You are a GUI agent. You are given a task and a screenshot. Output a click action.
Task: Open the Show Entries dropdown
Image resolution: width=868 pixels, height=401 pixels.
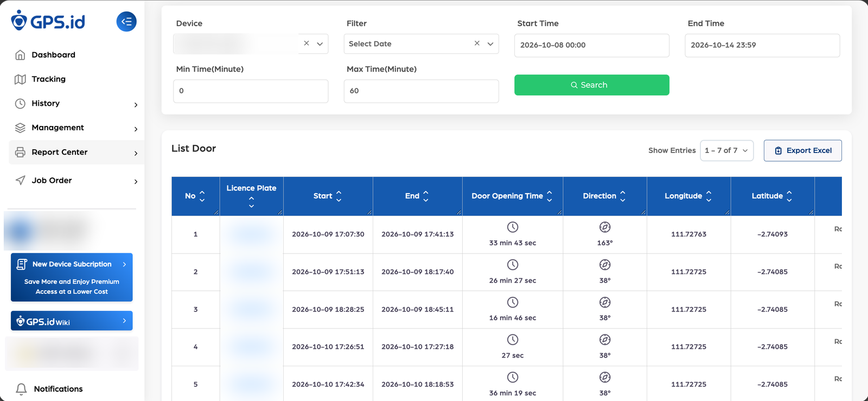[x=727, y=151]
